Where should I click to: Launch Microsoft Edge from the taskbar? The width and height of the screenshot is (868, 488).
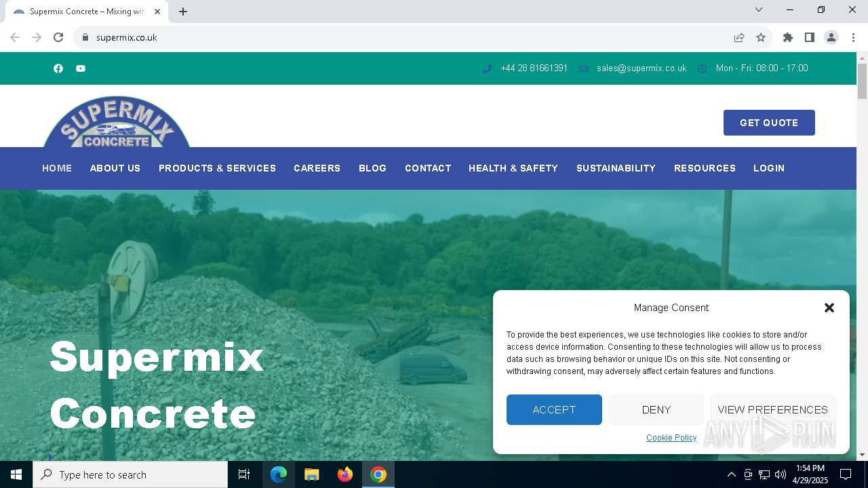(x=279, y=474)
